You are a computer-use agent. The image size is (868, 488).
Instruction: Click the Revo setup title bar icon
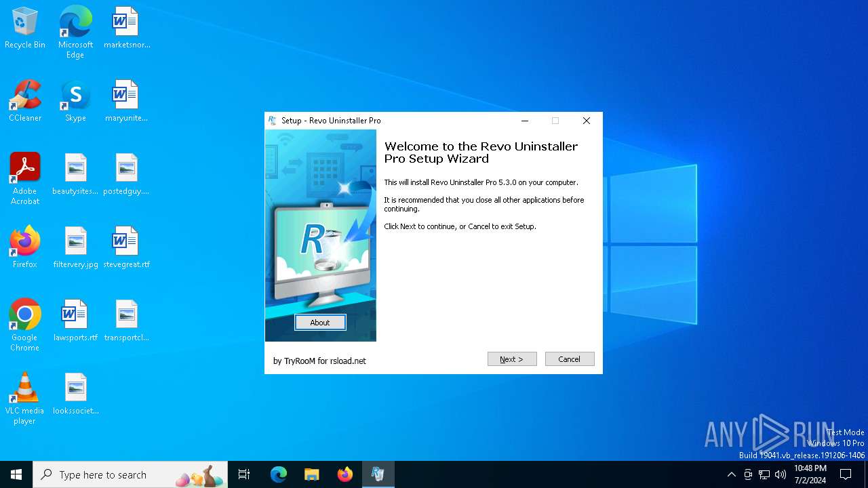(273, 121)
